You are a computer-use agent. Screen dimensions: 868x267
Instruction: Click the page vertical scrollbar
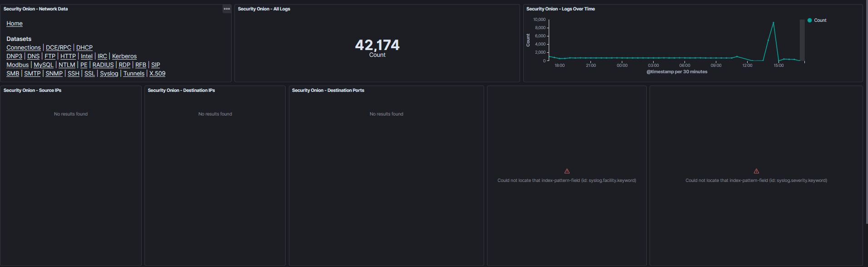pyautogui.click(x=866, y=111)
